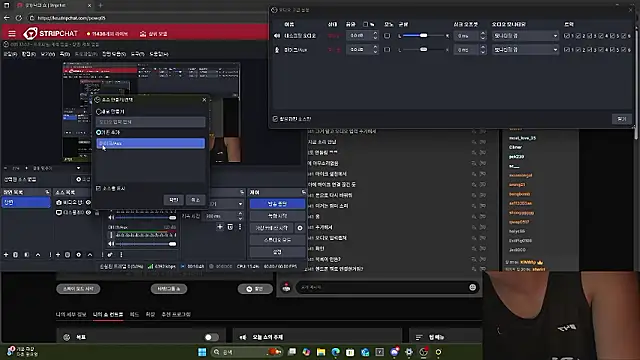The width and height of the screenshot is (640, 360).
Task: Increase desktop audio volume dB stepper
Action: click(375, 33)
